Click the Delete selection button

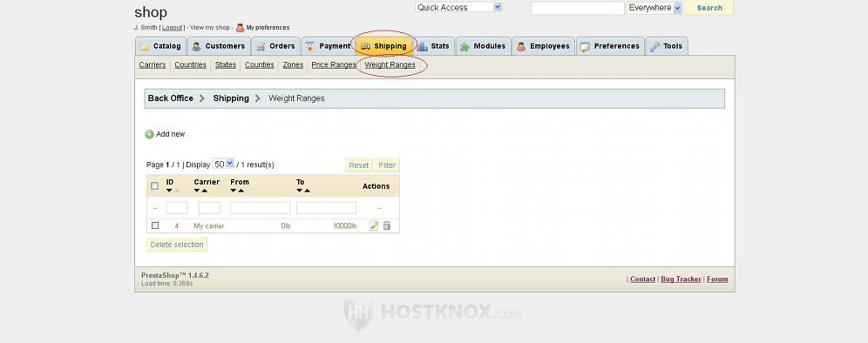click(177, 245)
